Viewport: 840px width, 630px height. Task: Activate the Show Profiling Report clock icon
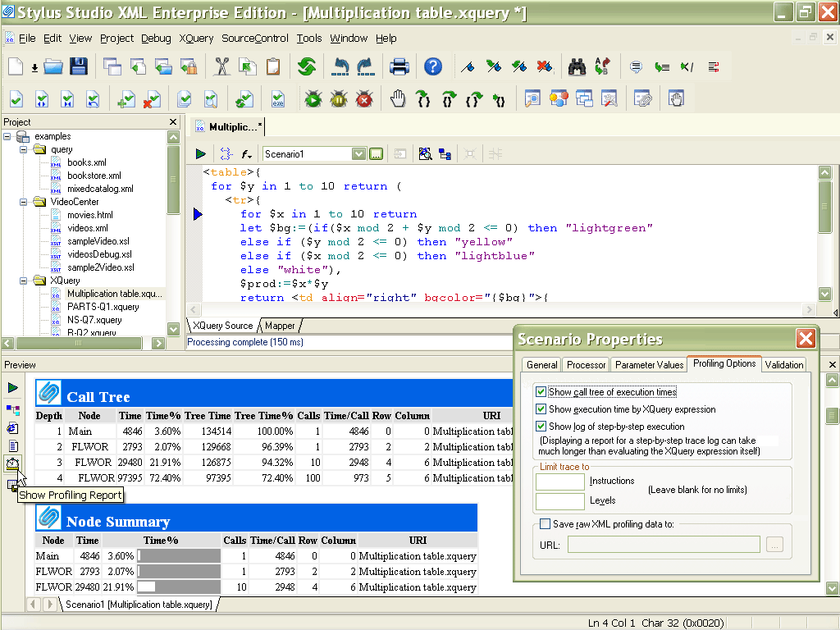(x=12, y=463)
